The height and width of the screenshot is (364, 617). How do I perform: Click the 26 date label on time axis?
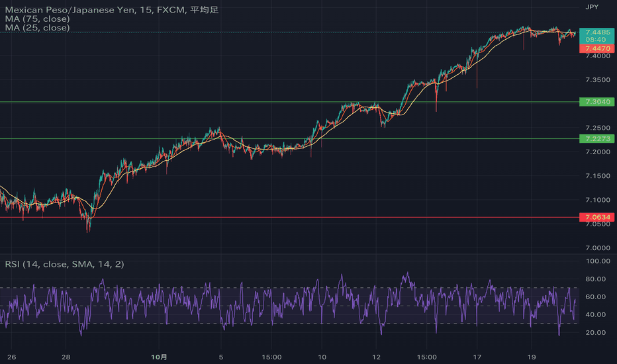12,357
